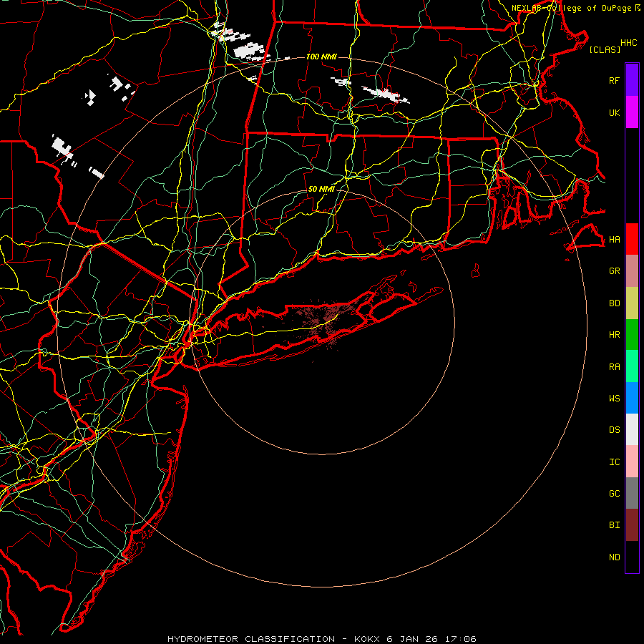Pick the blue WS legend color swatch
The width and height of the screenshot is (644, 644).
(x=632, y=398)
